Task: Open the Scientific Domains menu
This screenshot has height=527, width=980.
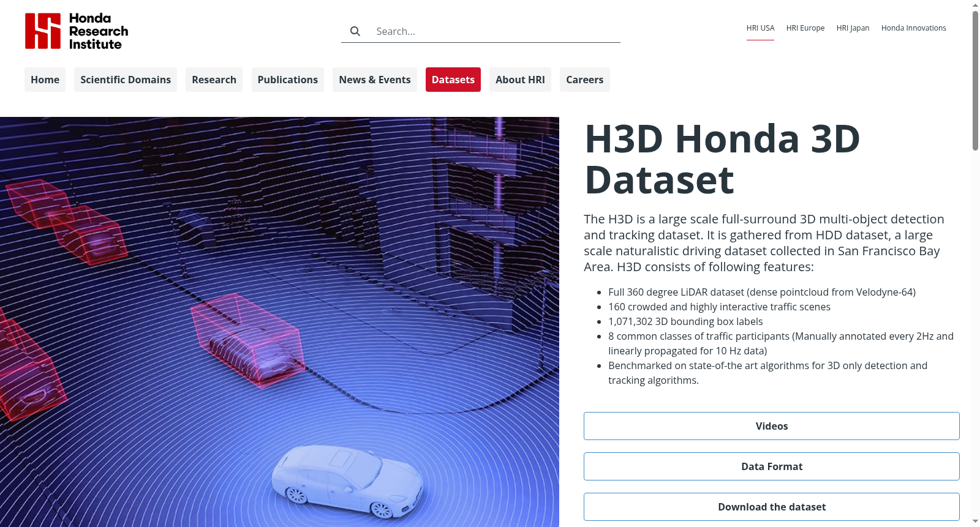Action: click(x=126, y=80)
